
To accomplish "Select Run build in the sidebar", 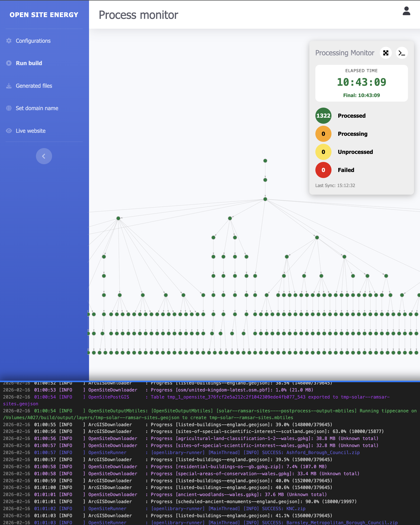I will tap(29, 63).
